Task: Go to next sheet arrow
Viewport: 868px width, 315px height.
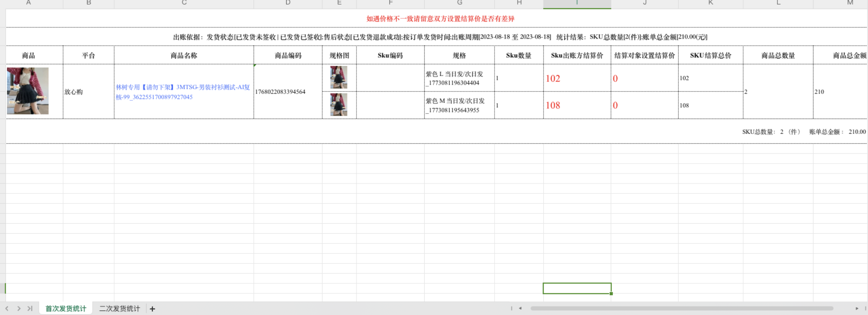Action: tap(19, 308)
